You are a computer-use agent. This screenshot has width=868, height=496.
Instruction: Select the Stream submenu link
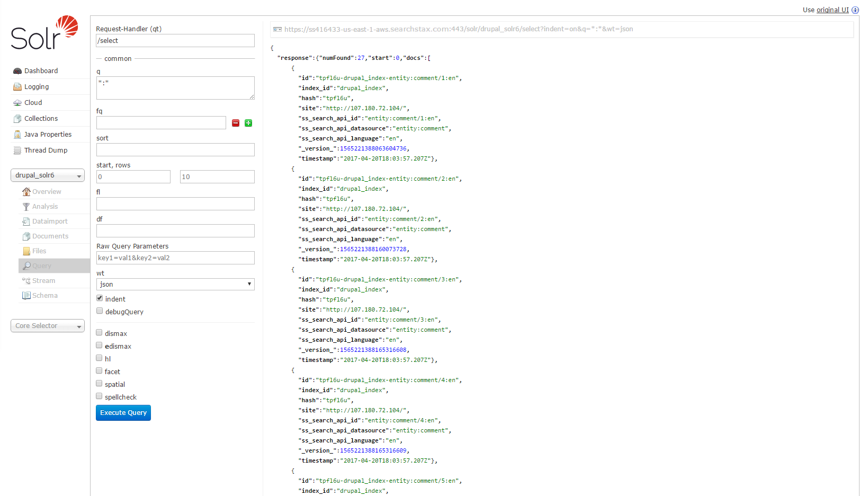(54, 281)
